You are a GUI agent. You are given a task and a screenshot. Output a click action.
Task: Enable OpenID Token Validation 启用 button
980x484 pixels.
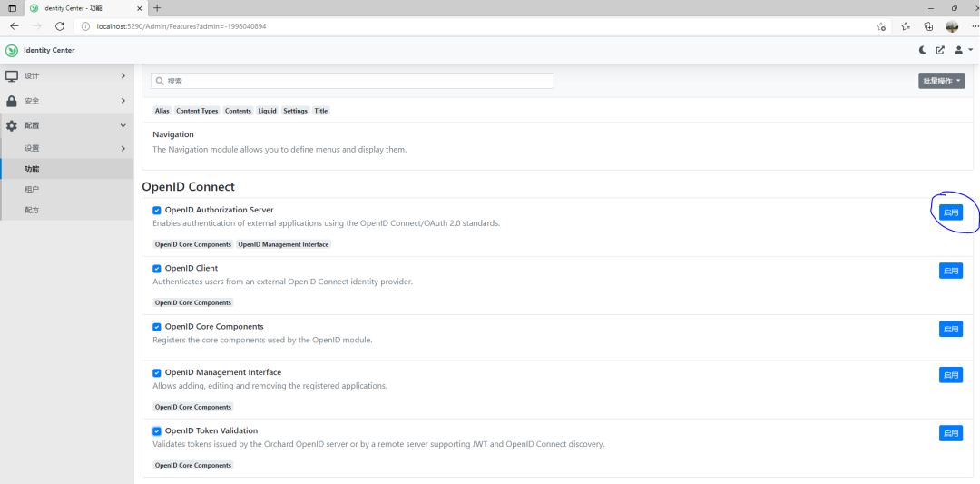(x=951, y=433)
